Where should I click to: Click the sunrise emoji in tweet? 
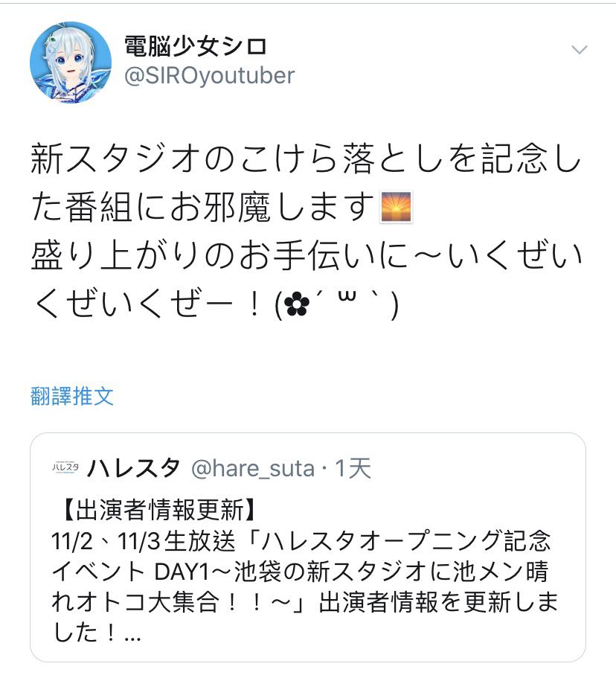tap(396, 207)
